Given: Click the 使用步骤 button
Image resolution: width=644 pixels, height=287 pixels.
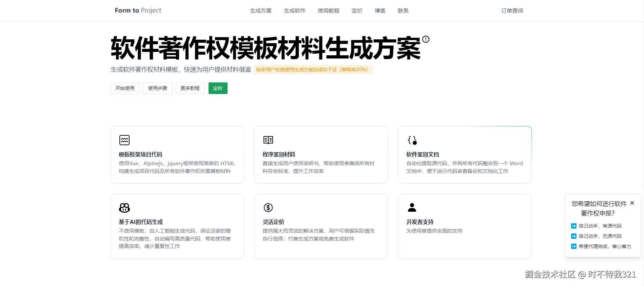Looking at the screenshot, I should 157,88.
